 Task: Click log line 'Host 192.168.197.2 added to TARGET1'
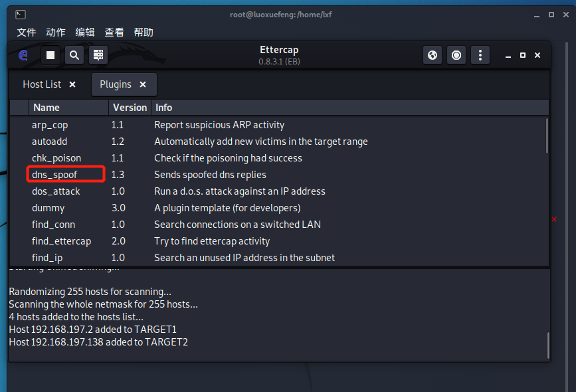(x=92, y=330)
